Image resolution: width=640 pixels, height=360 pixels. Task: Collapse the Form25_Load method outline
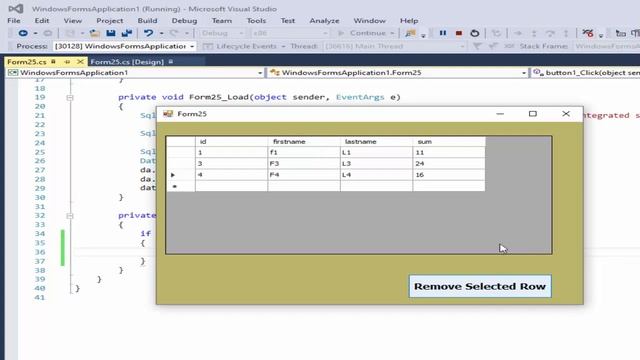click(x=70, y=98)
